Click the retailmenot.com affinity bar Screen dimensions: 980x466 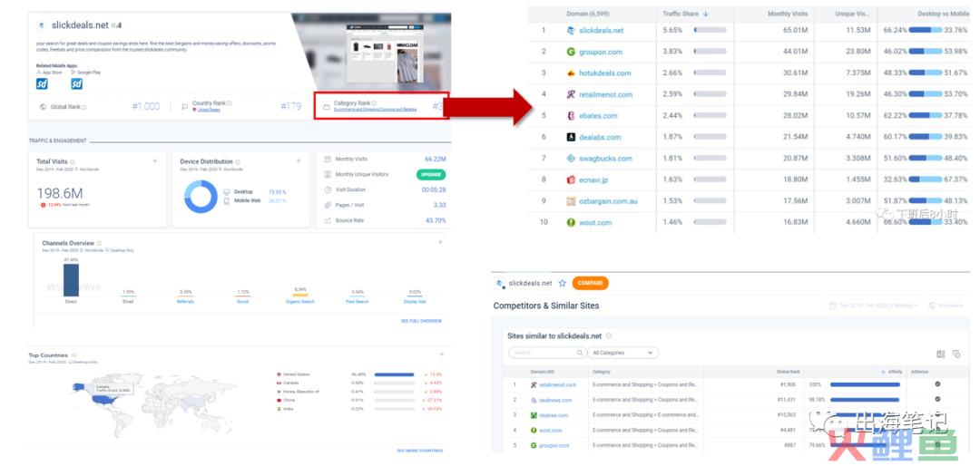(865, 384)
